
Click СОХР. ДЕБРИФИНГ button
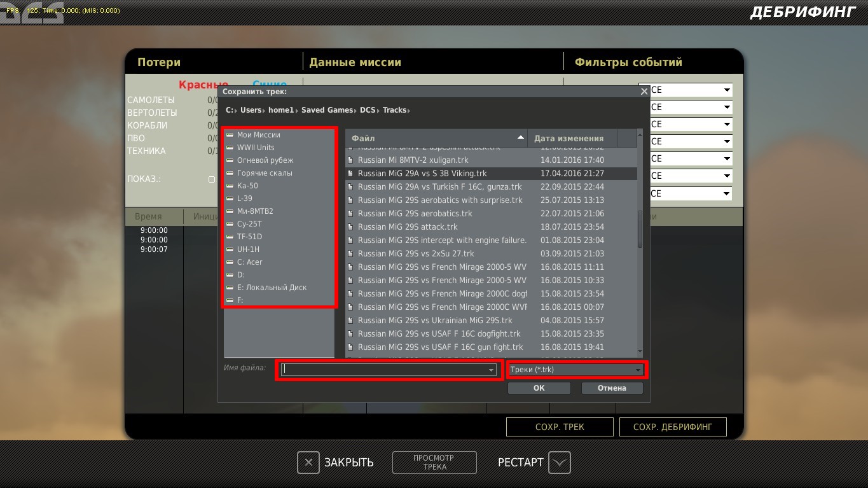(673, 427)
